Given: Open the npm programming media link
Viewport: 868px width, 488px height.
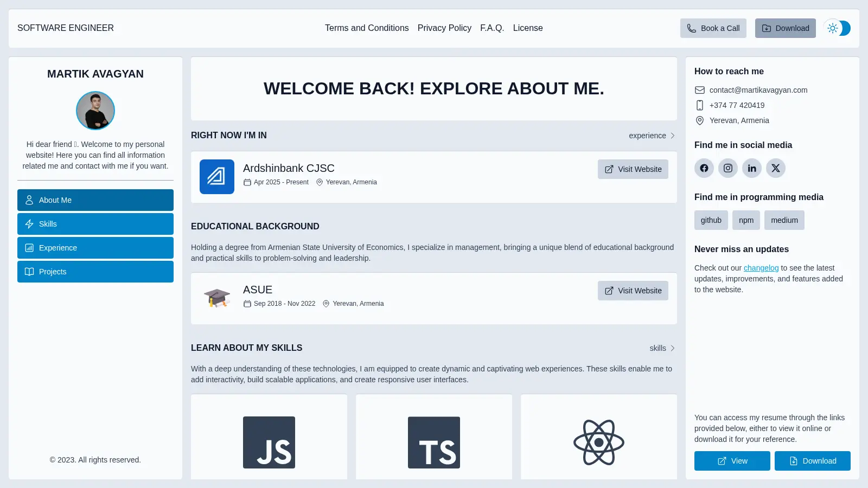Looking at the screenshot, I should pyautogui.click(x=746, y=220).
